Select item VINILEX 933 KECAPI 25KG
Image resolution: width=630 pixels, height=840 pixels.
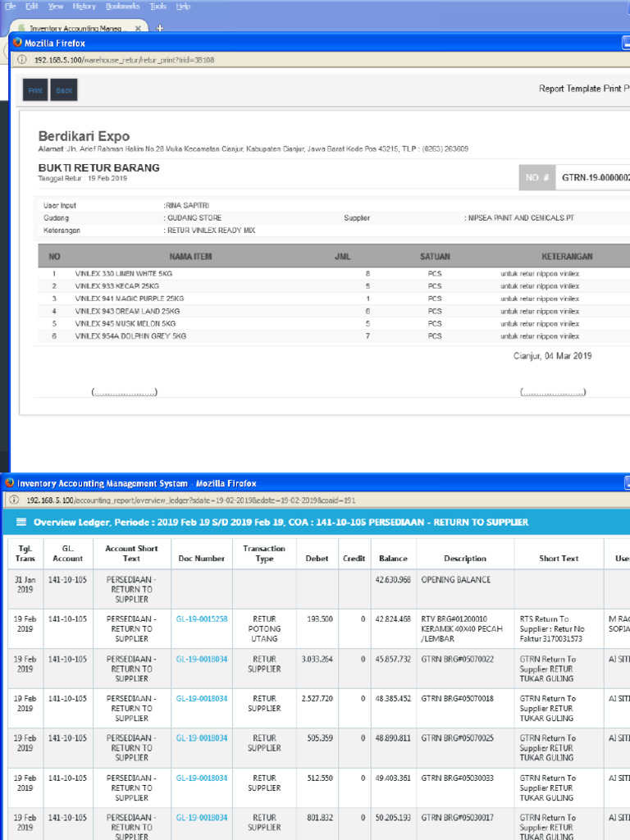pos(116,286)
